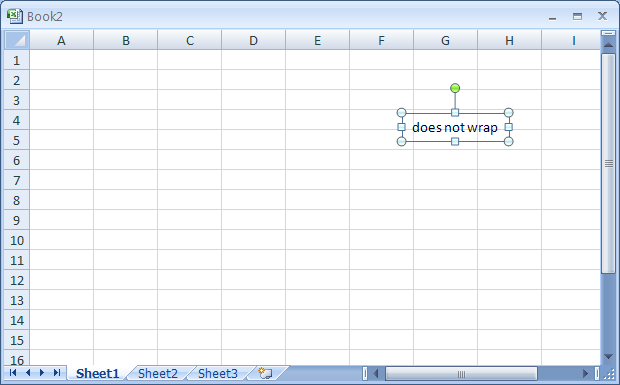
Task: Select column A by its header
Action: coord(61,40)
